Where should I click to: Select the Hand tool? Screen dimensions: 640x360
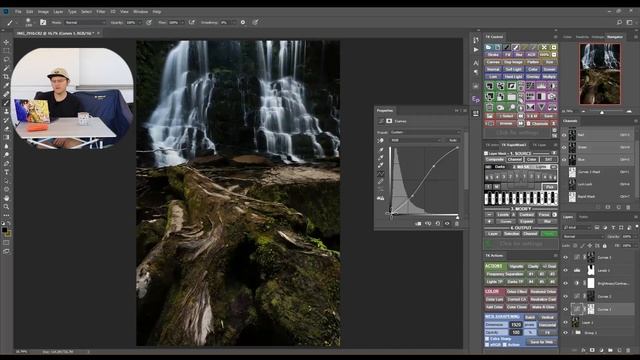pyautogui.click(x=6, y=198)
